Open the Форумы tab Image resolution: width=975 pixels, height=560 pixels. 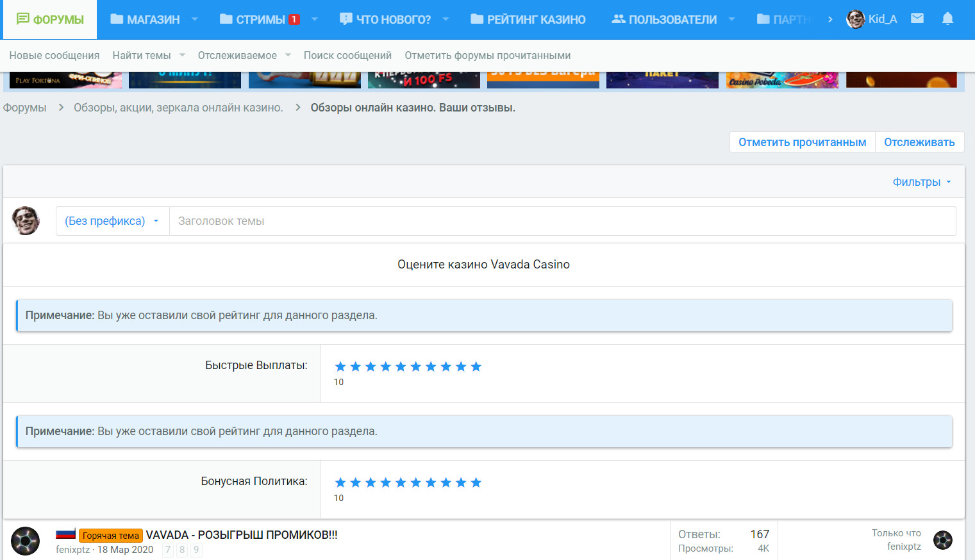point(50,19)
